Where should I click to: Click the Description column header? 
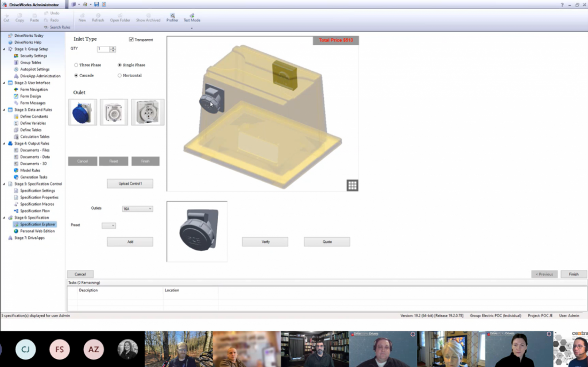coord(88,290)
